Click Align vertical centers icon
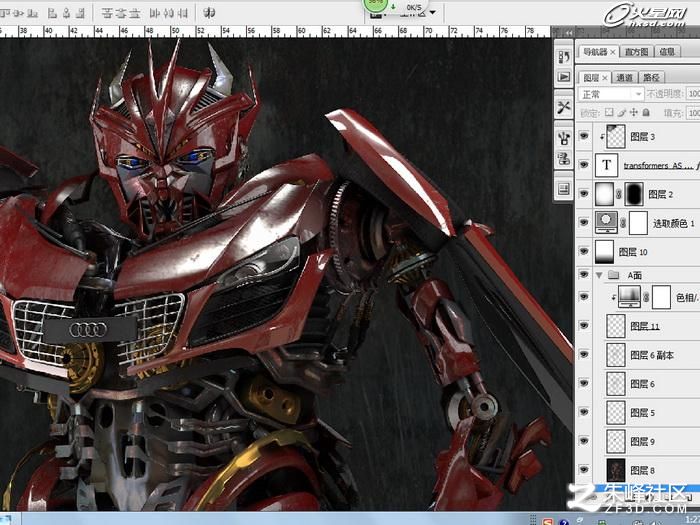700x525 pixels. (18, 13)
